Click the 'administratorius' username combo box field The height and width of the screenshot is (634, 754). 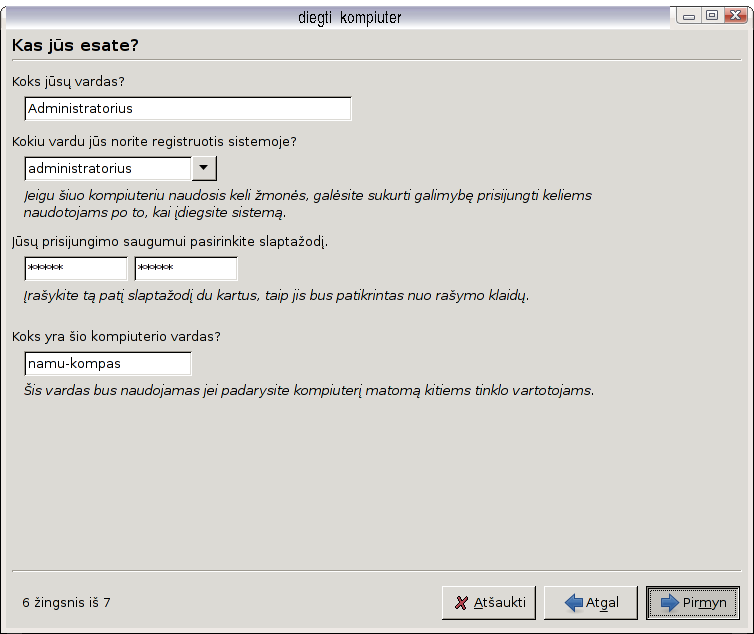click(108, 168)
